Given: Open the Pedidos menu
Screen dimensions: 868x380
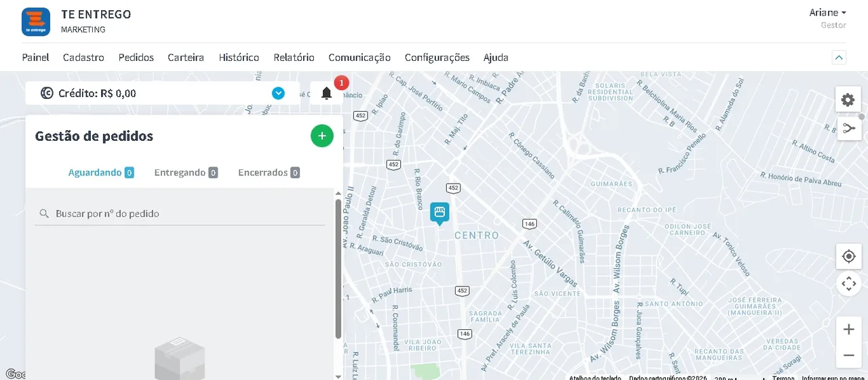Looking at the screenshot, I should (x=136, y=58).
